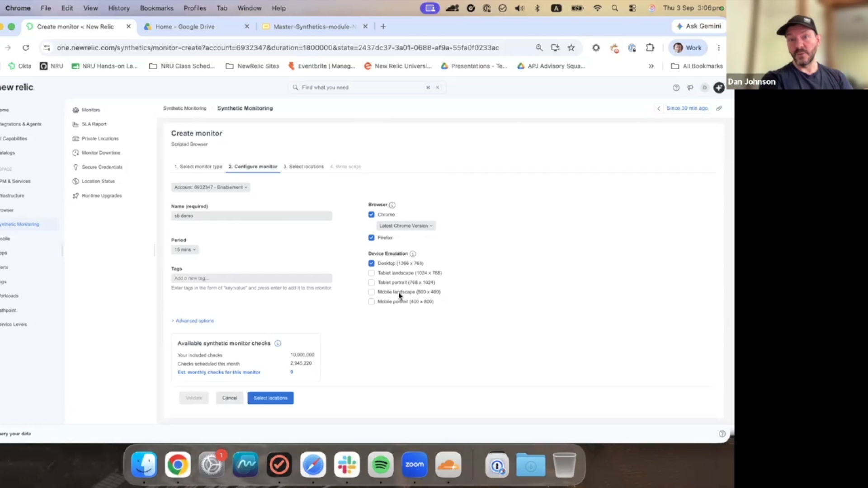The width and height of the screenshot is (868, 488).
Task: Open Safari from the Dock
Action: pos(313,465)
